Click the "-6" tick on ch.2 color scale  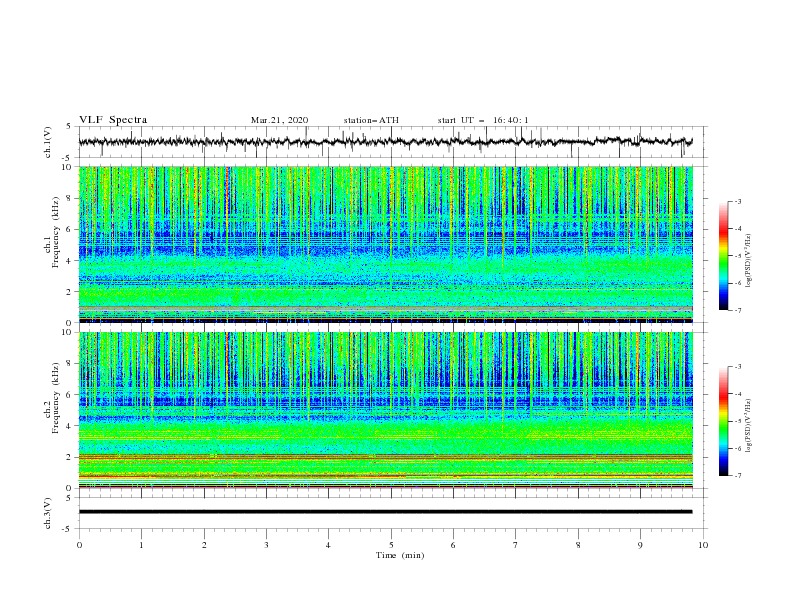pos(738,448)
